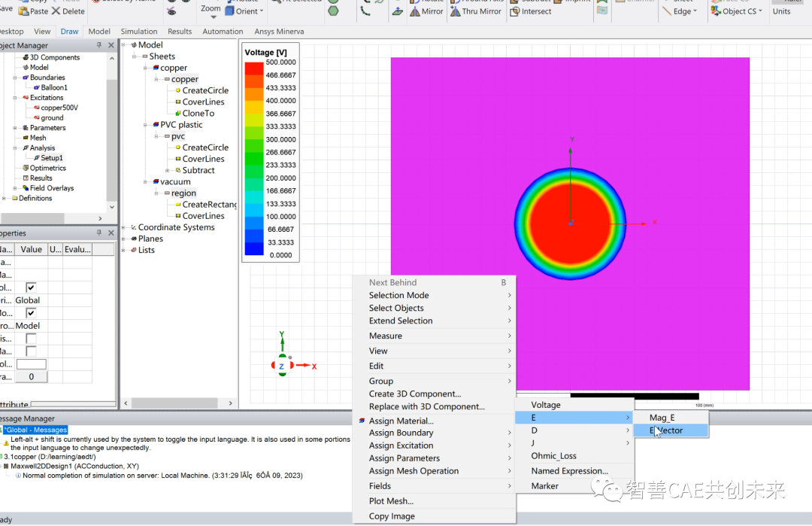Viewport: 812px width, 526px height.
Task: Click the Paste toolbar icon
Action: (x=24, y=12)
